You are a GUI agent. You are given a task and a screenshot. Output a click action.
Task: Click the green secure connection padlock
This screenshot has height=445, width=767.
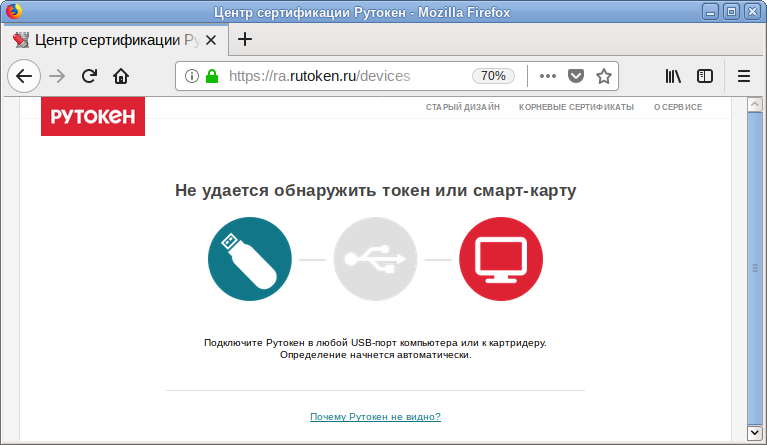pyautogui.click(x=212, y=76)
